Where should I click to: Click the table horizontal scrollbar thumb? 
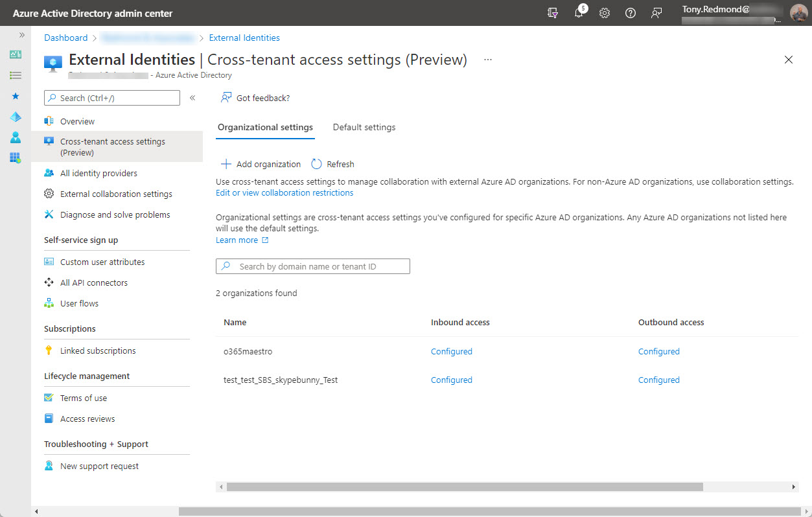465,487
